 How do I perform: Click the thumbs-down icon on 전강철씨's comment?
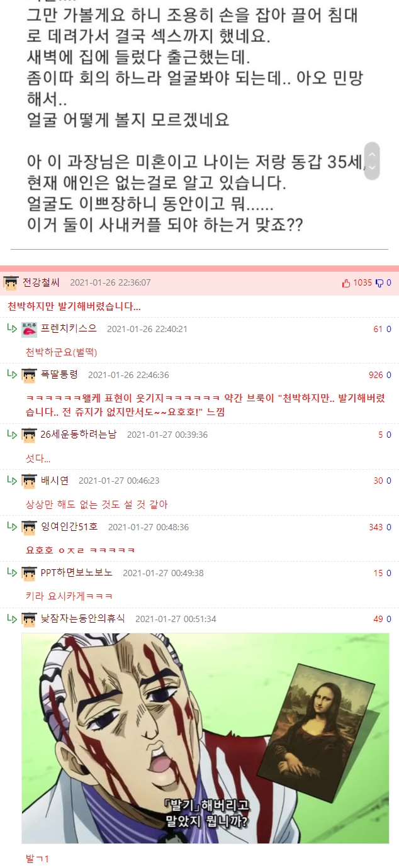[379, 283]
